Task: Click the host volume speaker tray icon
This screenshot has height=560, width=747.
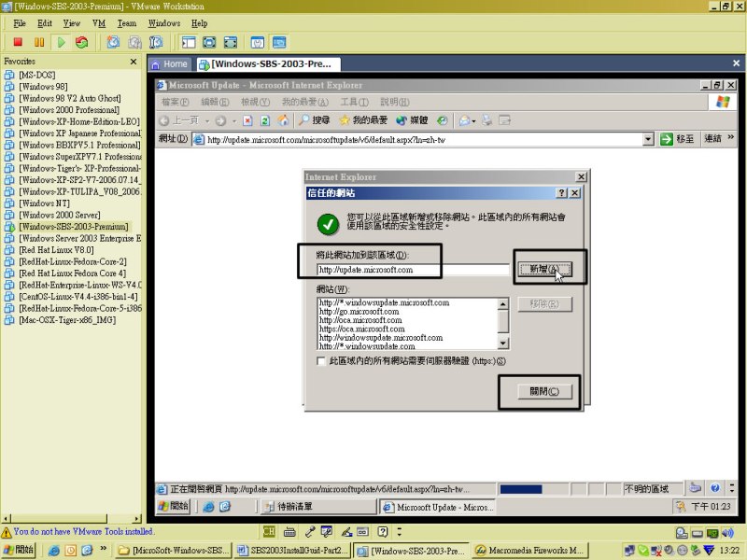Action: (727, 533)
